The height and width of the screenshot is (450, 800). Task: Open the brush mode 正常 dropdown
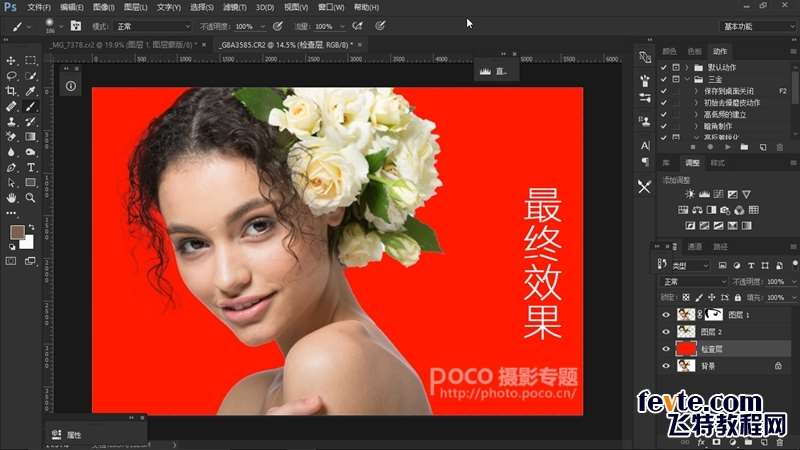point(153,26)
